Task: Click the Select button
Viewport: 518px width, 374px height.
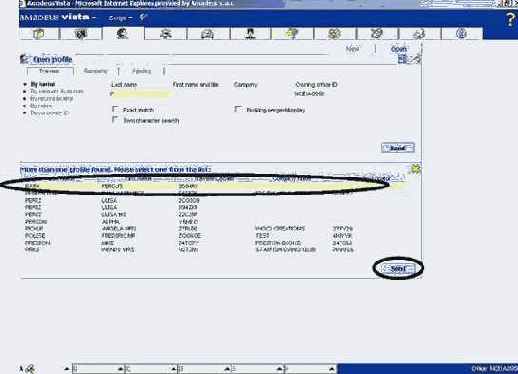Action: coord(398,268)
